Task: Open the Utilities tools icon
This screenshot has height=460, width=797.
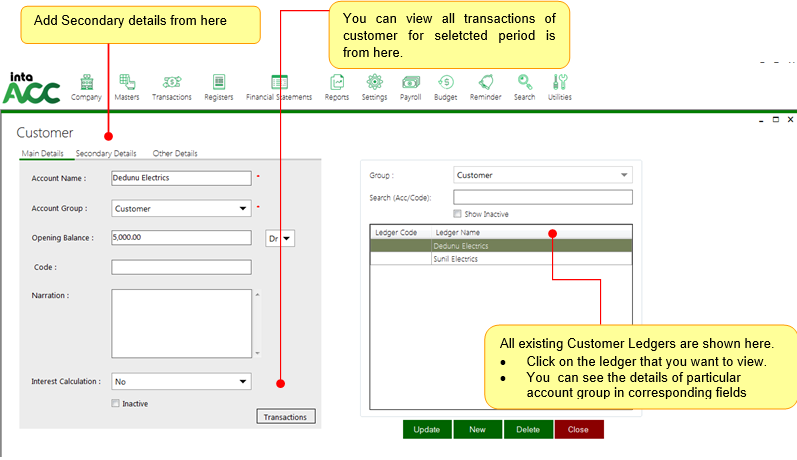Action: pyautogui.click(x=560, y=83)
